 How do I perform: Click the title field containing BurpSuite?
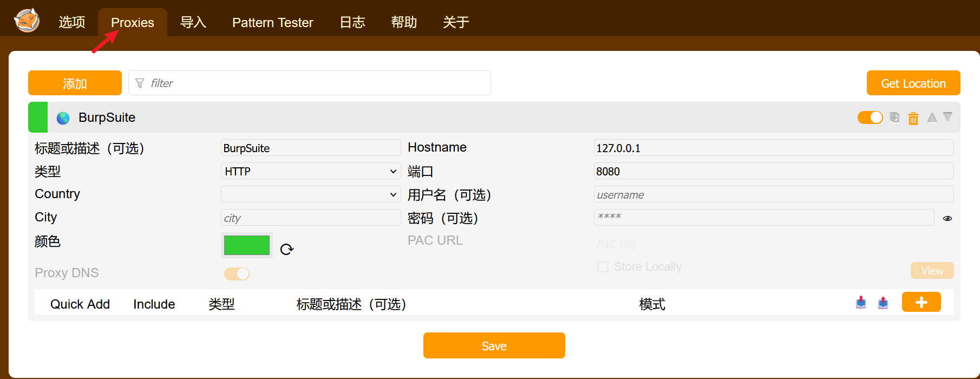pos(311,148)
